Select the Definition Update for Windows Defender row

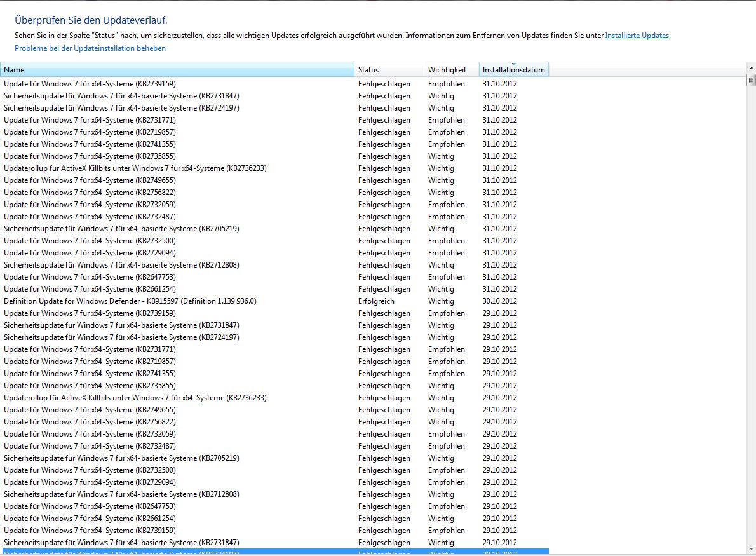point(274,301)
